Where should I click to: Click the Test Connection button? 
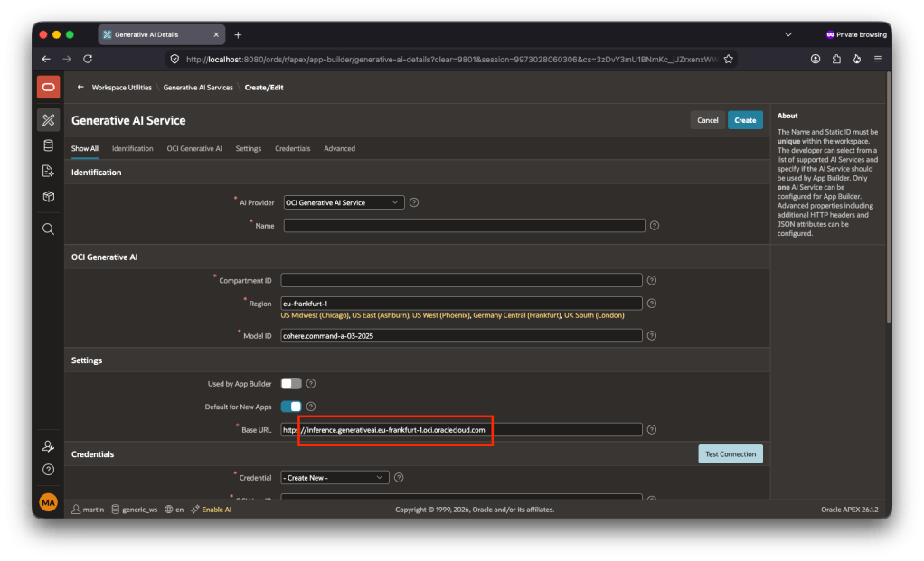pyautogui.click(x=731, y=453)
